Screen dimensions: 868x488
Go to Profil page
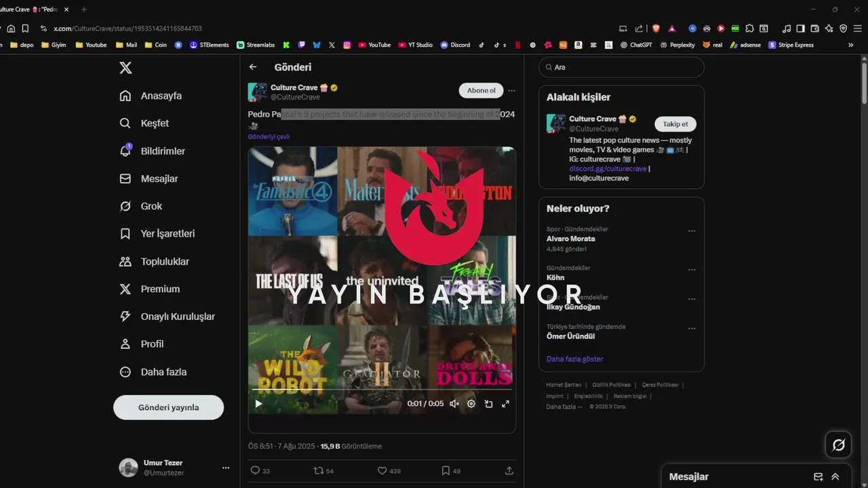tap(141, 344)
